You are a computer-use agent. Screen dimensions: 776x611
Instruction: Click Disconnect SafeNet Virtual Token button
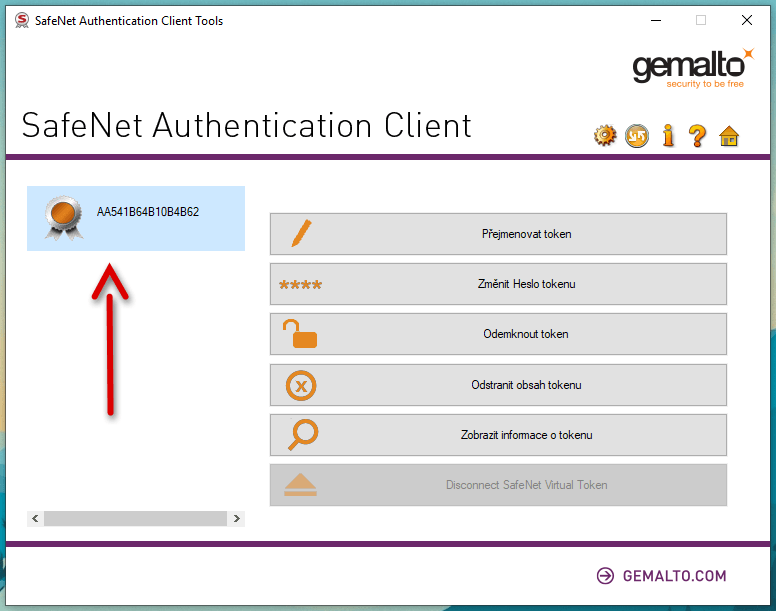(x=498, y=485)
